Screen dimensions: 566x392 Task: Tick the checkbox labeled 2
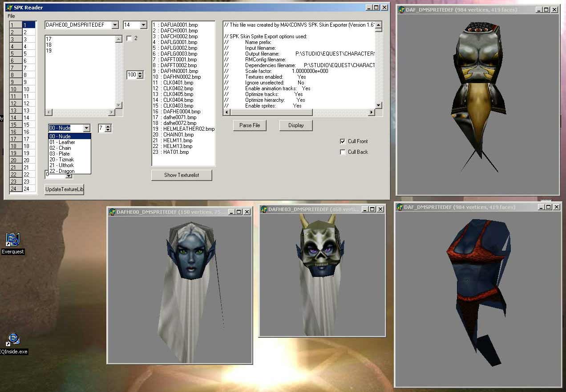129,39
